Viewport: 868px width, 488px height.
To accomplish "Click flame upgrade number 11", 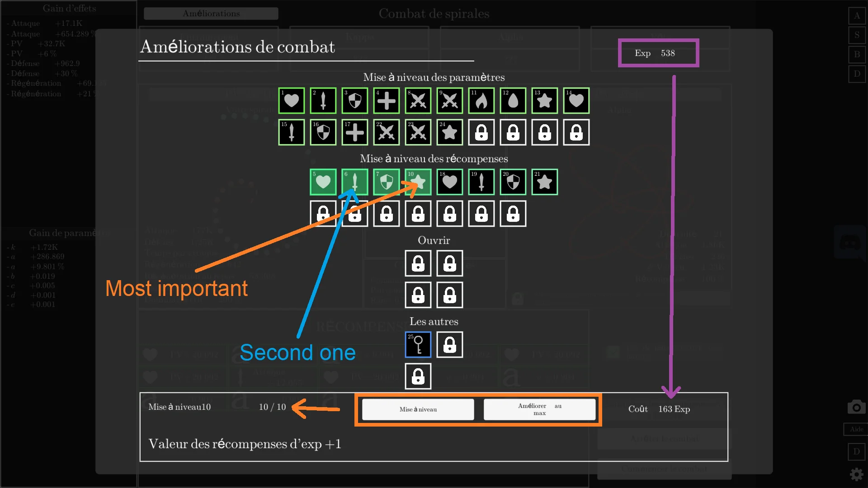I will 481,100.
